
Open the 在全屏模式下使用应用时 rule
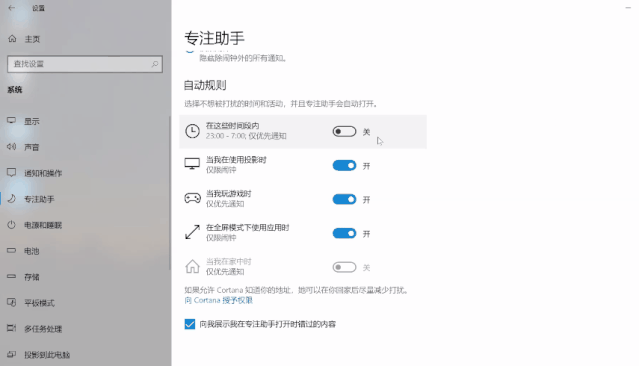coord(303,233)
